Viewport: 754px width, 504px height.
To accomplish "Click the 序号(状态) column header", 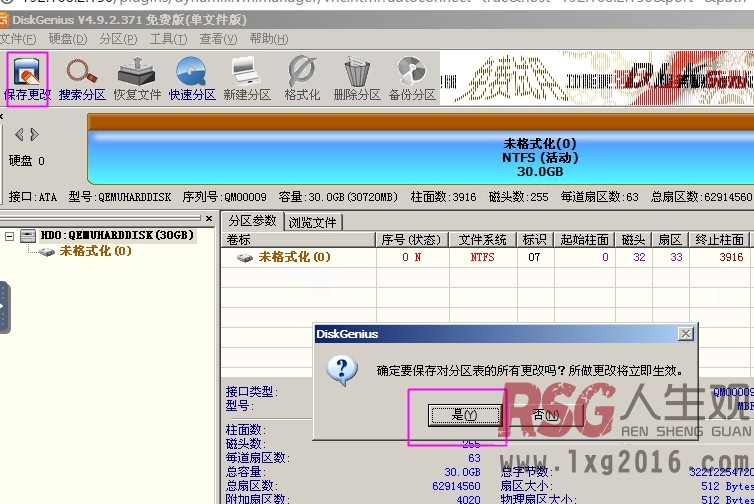I will (412, 239).
